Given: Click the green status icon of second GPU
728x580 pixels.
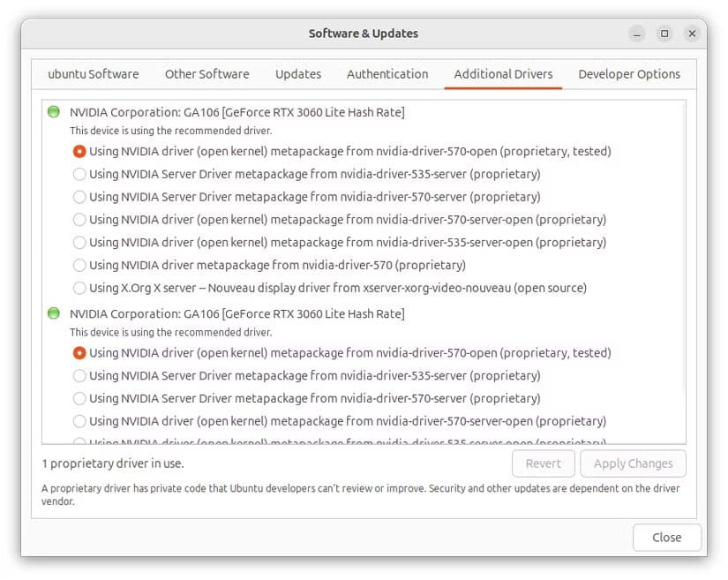Looking at the screenshot, I should pyautogui.click(x=54, y=313).
